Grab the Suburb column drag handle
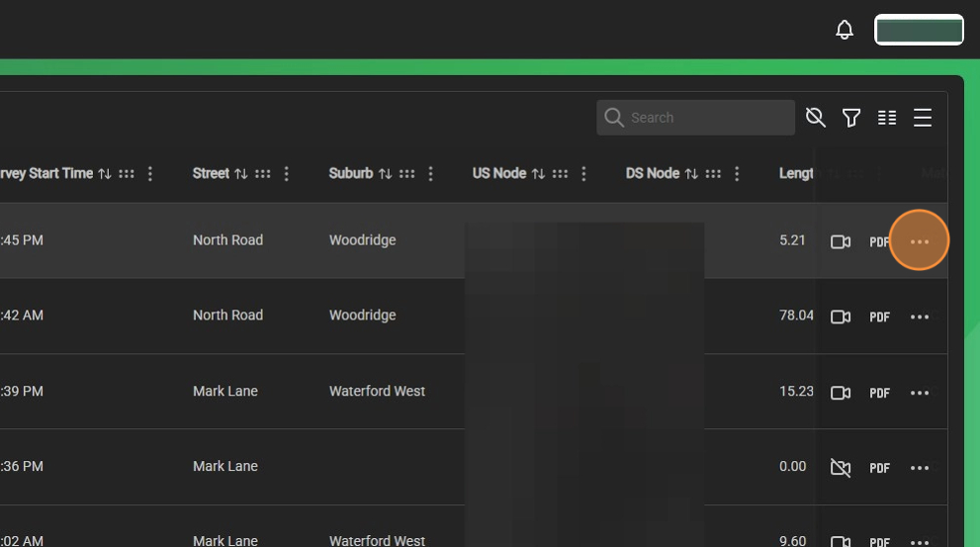Screen dimensions: 980x547 406,174
